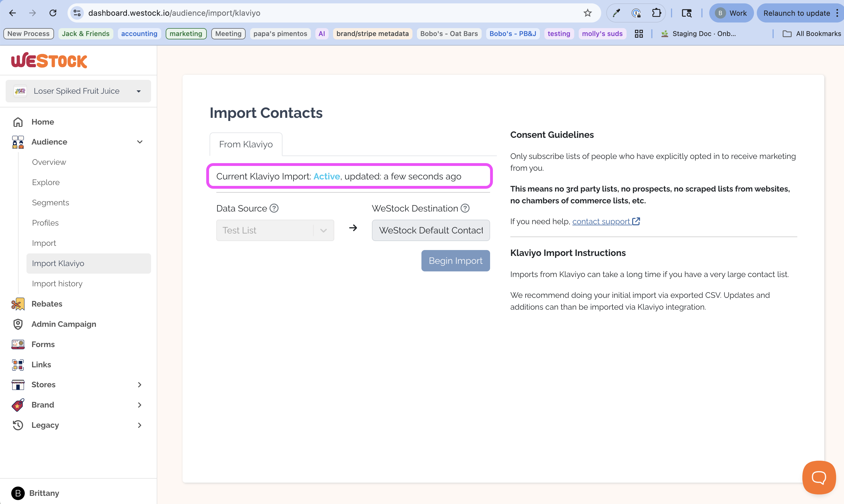Click the WeStock logo
844x504 pixels.
(x=49, y=60)
